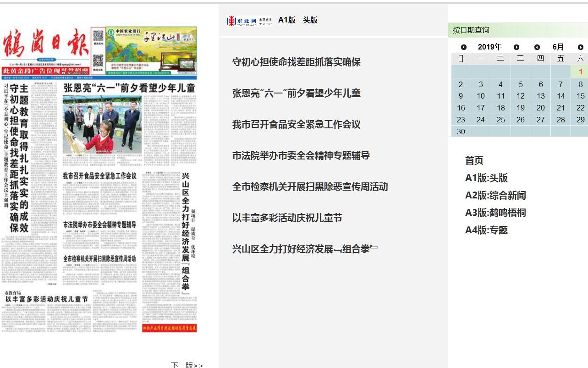Click newspaper photo of children's day visit

[x=102, y=125]
